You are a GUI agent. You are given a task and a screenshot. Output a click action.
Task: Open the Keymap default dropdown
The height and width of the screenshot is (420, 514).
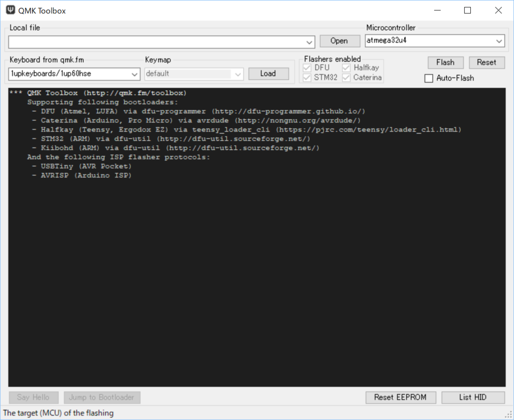(194, 74)
